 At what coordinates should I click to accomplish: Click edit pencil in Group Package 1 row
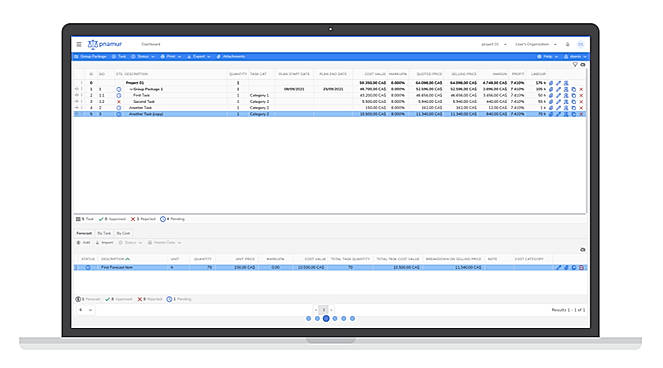(559, 89)
